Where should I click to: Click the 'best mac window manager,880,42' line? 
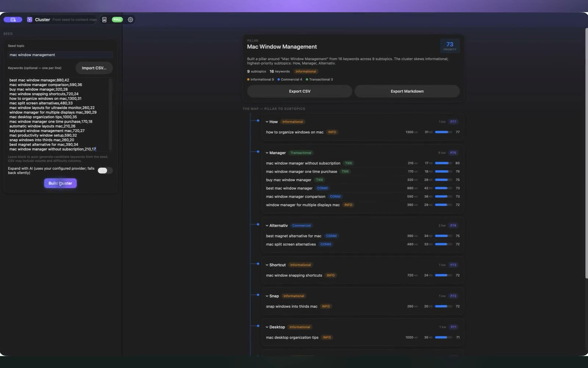click(39, 80)
